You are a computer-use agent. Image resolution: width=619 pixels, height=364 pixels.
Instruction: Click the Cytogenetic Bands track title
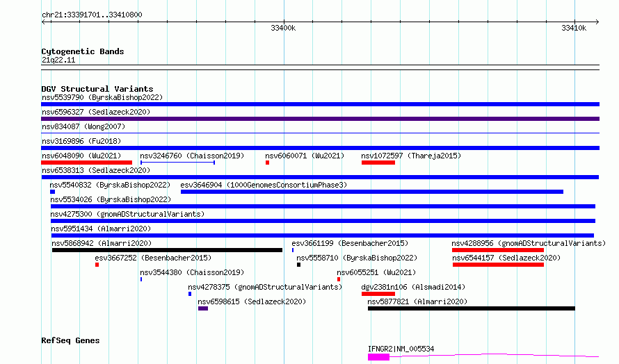(x=83, y=51)
